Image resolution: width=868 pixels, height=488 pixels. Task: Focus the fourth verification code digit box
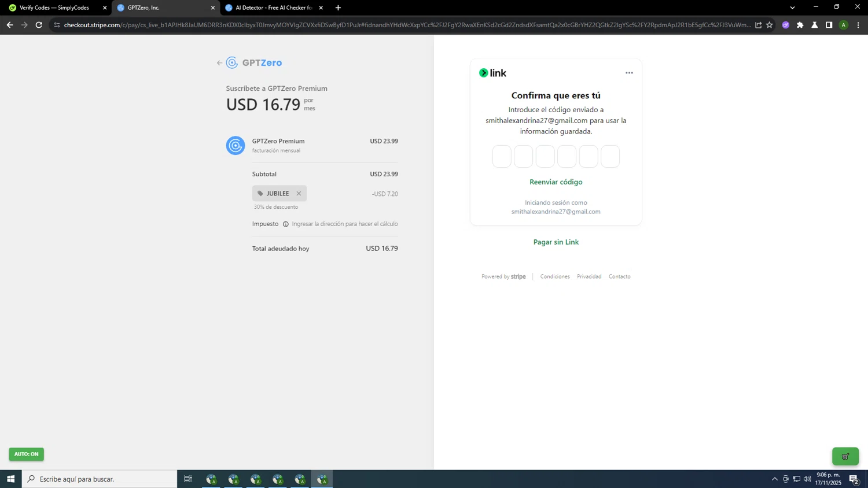coord(567,156)
